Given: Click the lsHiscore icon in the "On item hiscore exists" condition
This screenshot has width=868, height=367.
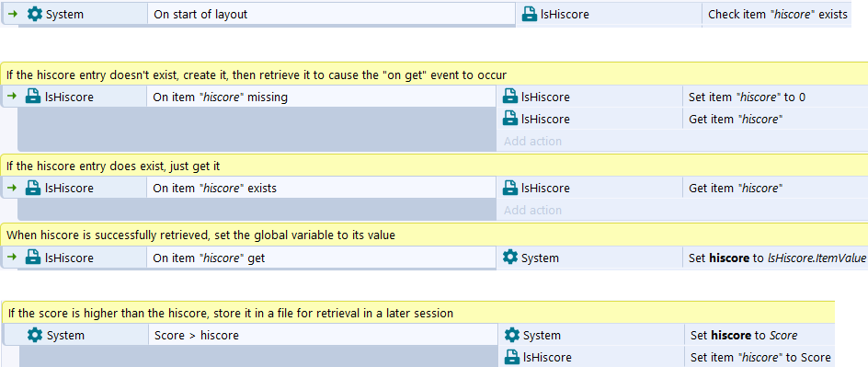Looking at the screenshot, I should (33, 189).
